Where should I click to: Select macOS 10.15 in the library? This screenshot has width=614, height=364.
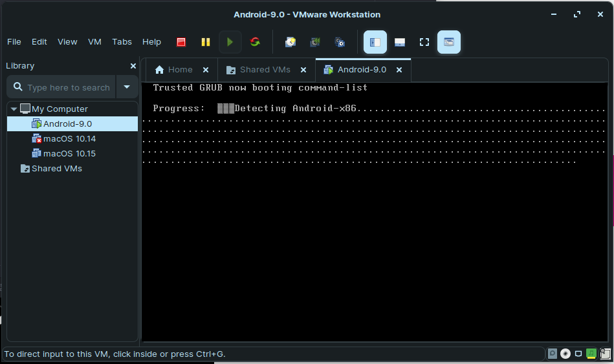[69, 154]
